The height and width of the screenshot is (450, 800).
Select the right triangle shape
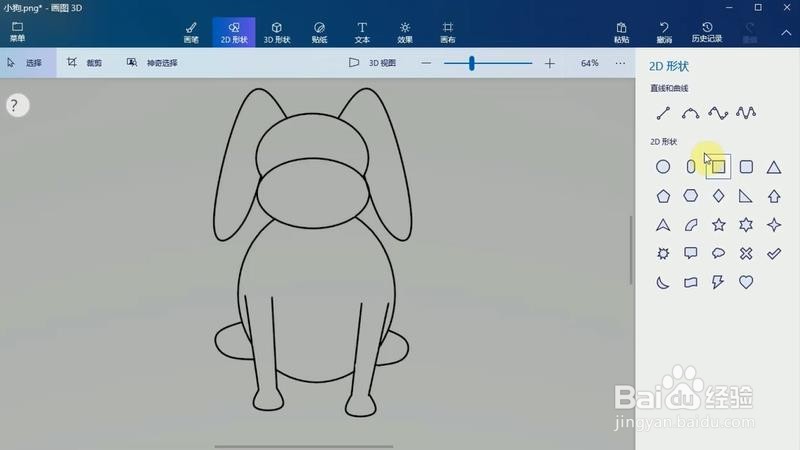746,196
